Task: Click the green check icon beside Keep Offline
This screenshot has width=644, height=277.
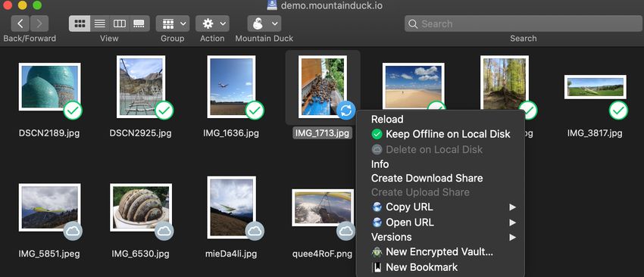Action: pyautogui.click(x=377, y=134)
